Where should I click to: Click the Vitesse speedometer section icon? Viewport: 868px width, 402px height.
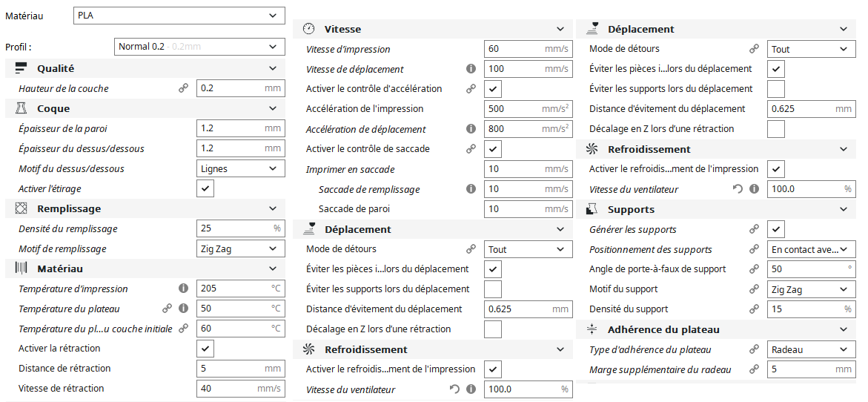tap(309, 29)
